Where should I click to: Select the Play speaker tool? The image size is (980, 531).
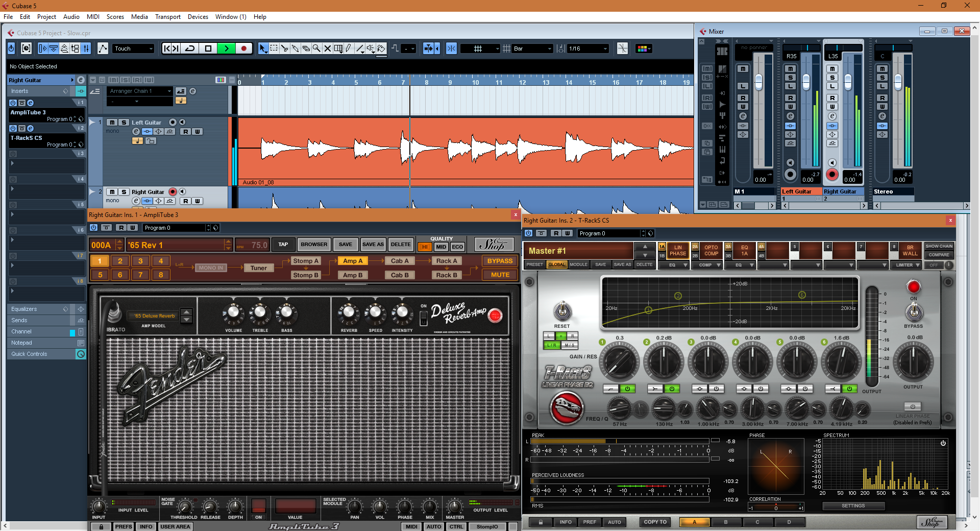371,49
